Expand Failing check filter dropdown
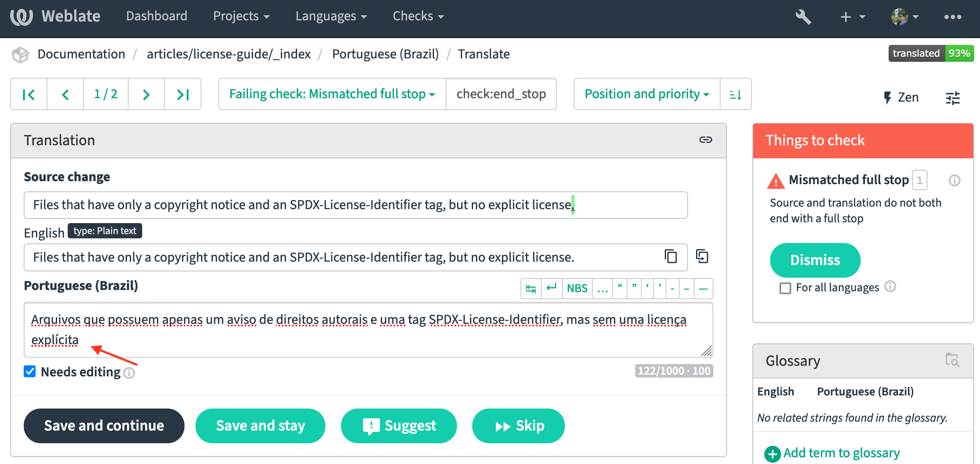Viewport: 980px width, 464px height. [x=332, y=94]
